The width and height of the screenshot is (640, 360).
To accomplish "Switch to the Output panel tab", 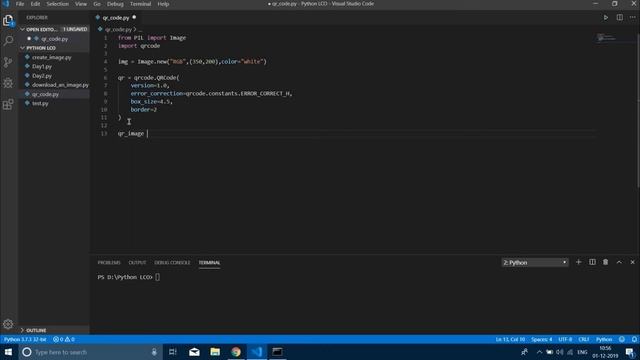I will pos(137,262).
